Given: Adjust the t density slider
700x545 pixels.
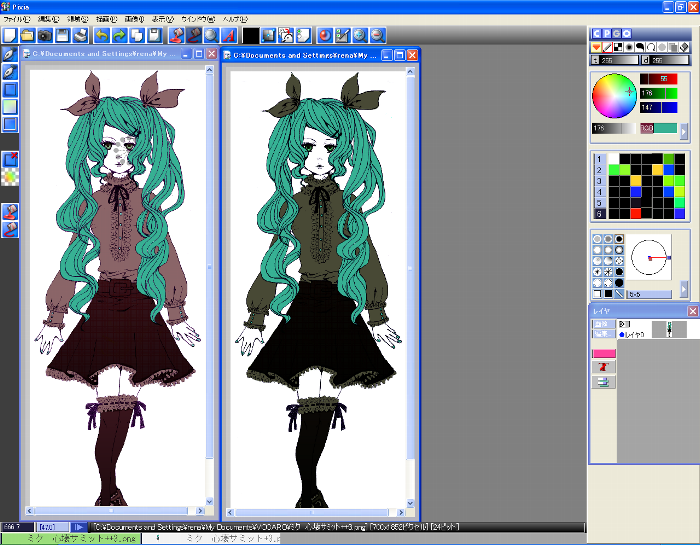Looking at the screenshot, I should pyautogui.click(x=615, y=60).
